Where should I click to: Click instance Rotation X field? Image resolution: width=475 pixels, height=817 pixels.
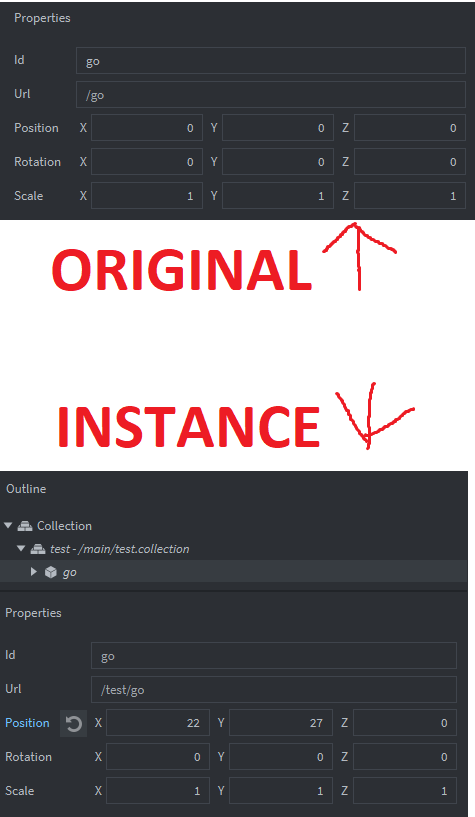point(158,757)
